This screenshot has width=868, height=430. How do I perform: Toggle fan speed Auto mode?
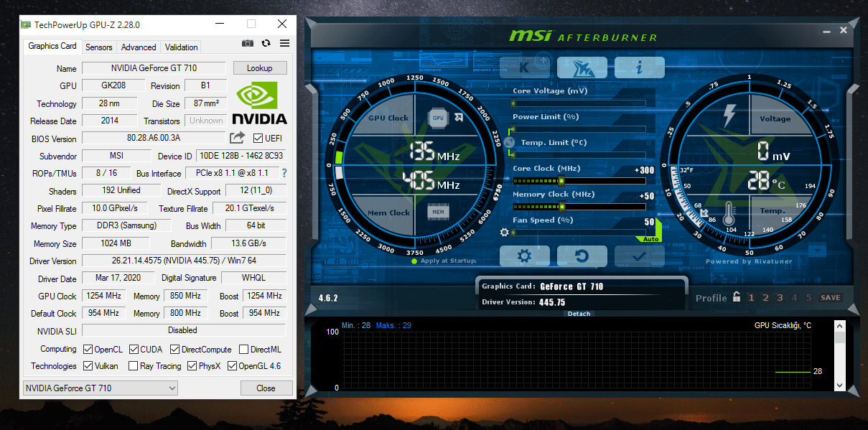[x=650, y=239]
